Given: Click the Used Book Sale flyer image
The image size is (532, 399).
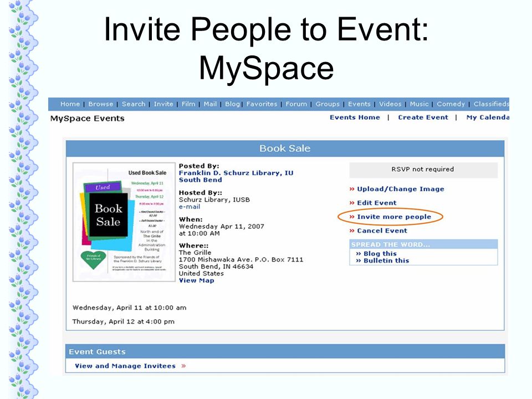Looking at the screenshot, I should (x=124, y=222).
